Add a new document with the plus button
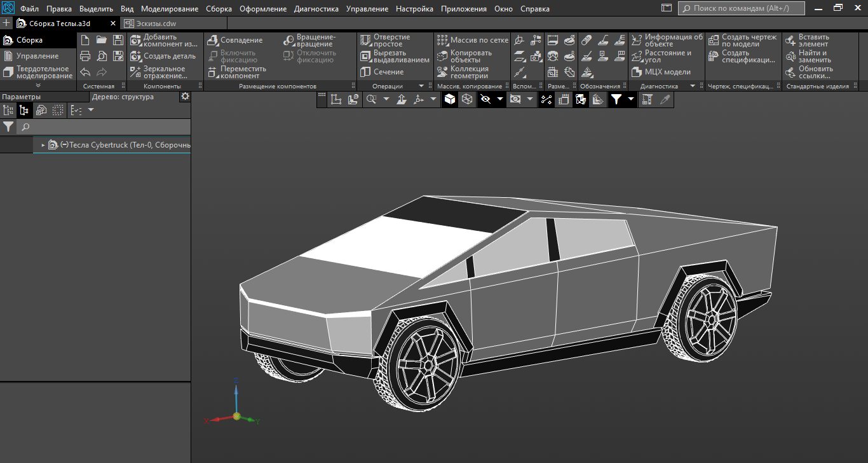The width and height of the screenshot is (868, 463). (x=7, y=24)
